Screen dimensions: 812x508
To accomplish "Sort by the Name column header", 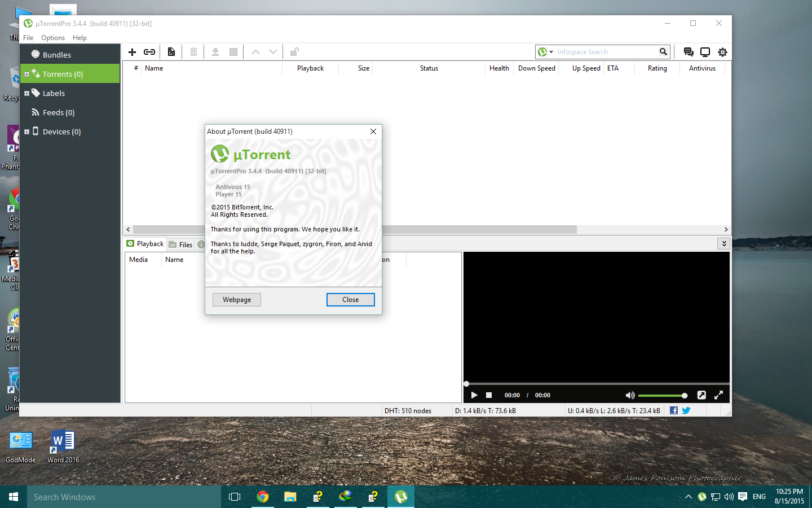I will pos(211,68).
